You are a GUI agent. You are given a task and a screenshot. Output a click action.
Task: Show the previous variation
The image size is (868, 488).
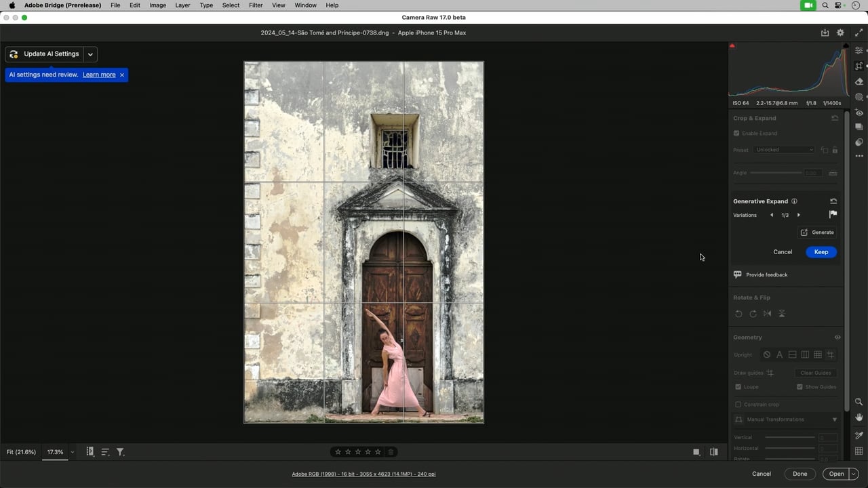click(x=771, y=215)
